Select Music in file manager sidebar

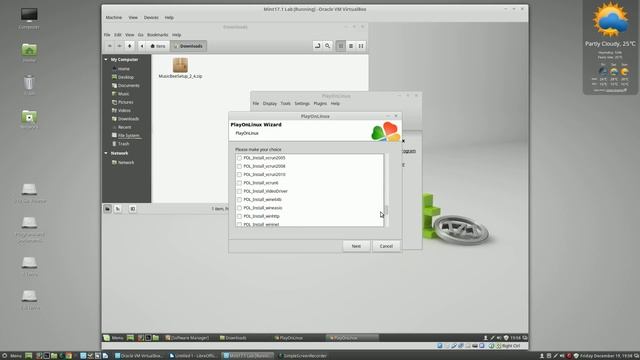123,94
